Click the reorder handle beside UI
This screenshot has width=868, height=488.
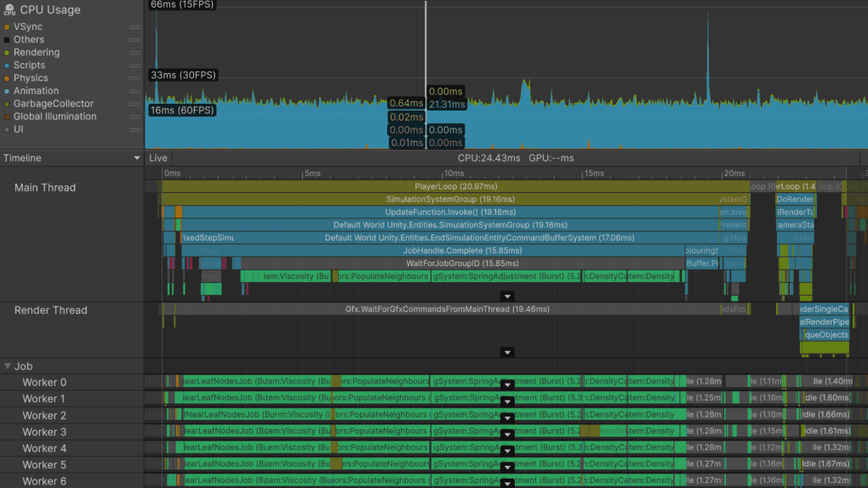point(134,129)
